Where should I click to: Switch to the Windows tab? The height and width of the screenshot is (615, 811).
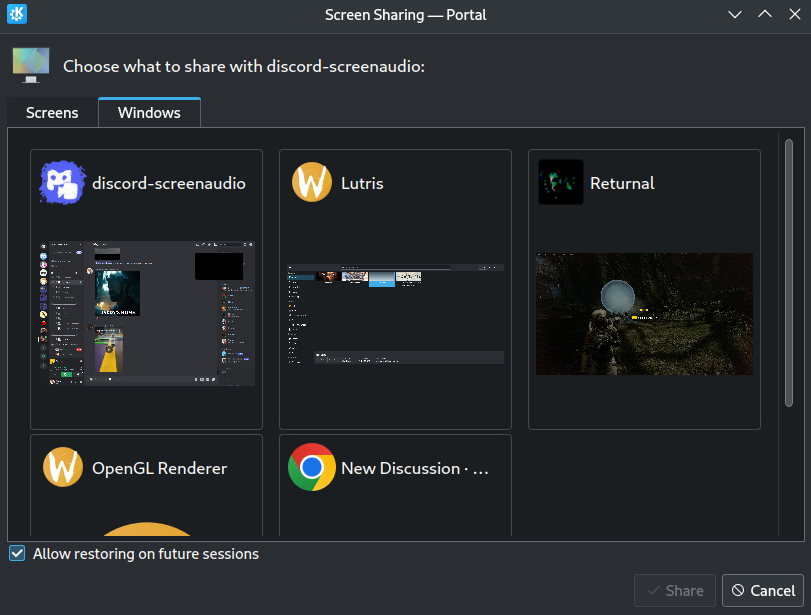click(149, 112)
